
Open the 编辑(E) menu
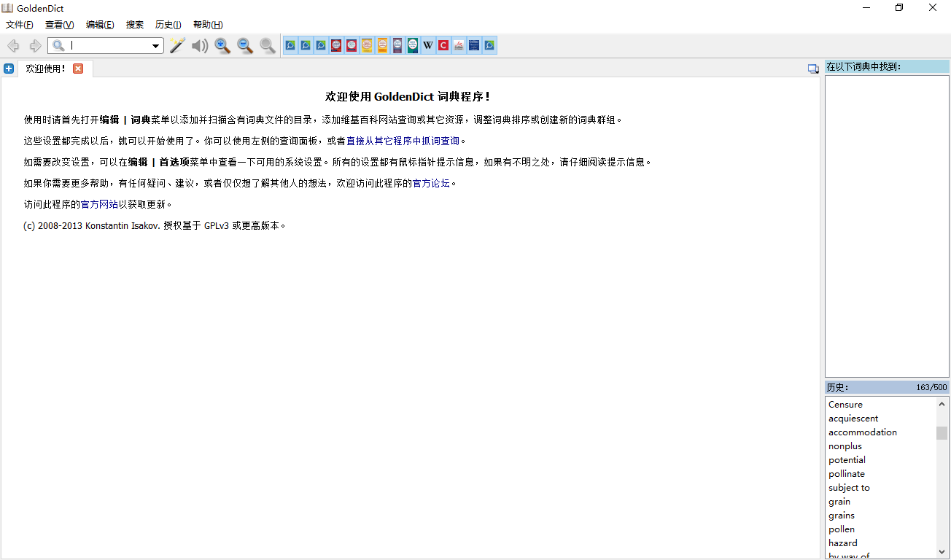[100, 25]
